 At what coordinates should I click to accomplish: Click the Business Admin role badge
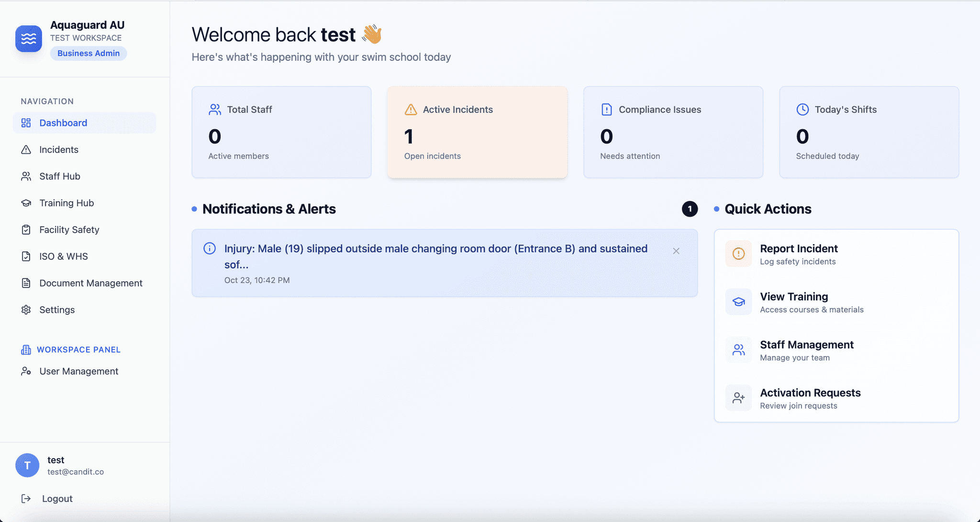point(89,53)
